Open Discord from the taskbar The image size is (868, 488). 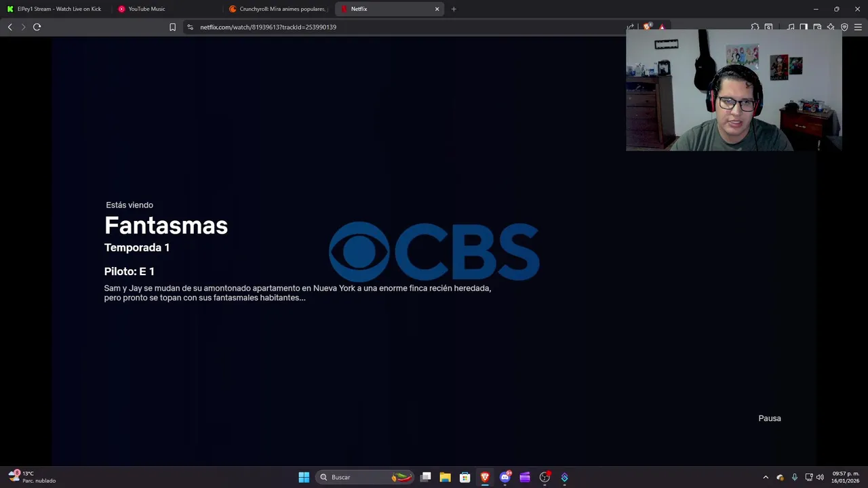click(505, 477)
